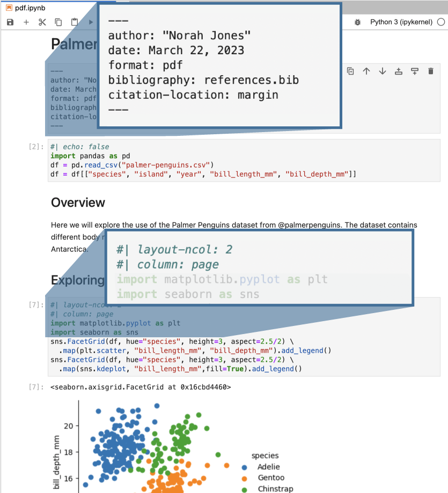Paste cell from clipboard icon
This screenshot has height=493, width=448.
[x=75, y=22]
